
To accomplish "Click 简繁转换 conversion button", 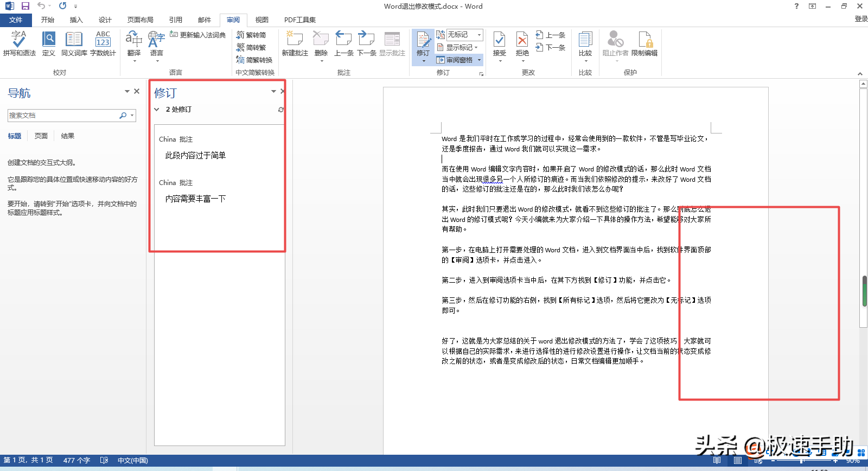I will click(x=254, y=60).
